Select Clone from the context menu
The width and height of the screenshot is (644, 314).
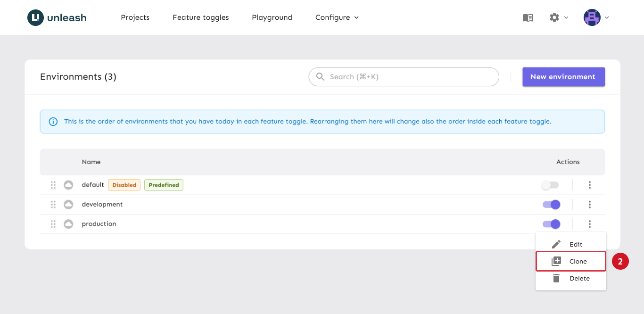coord(570,261)
